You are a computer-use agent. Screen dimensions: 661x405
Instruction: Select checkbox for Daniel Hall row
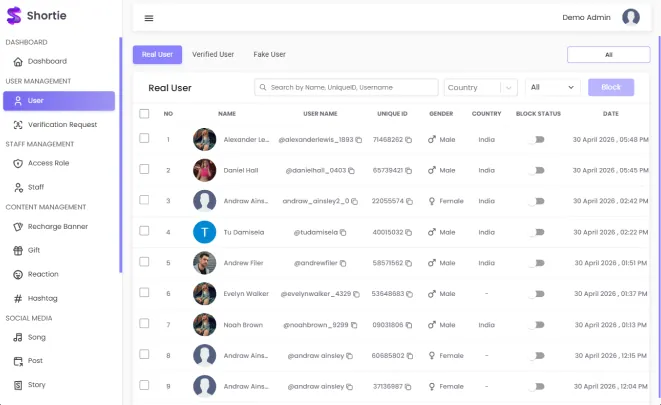144,169
